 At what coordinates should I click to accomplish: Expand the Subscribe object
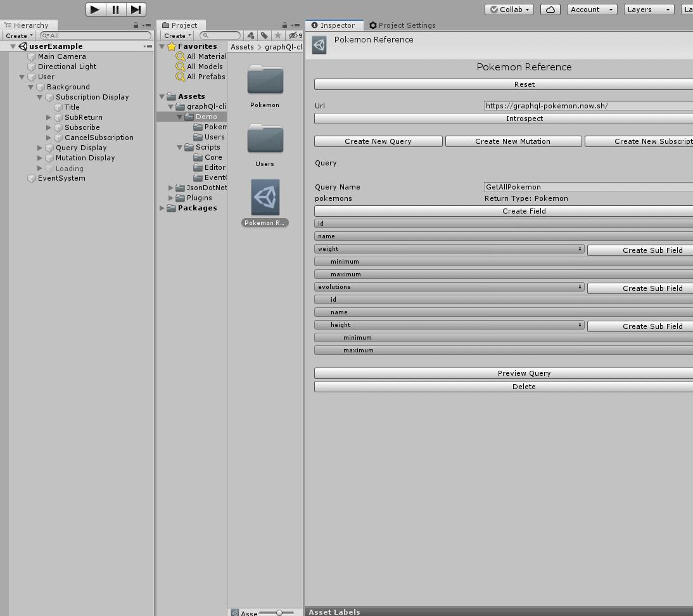click(49, 127)
